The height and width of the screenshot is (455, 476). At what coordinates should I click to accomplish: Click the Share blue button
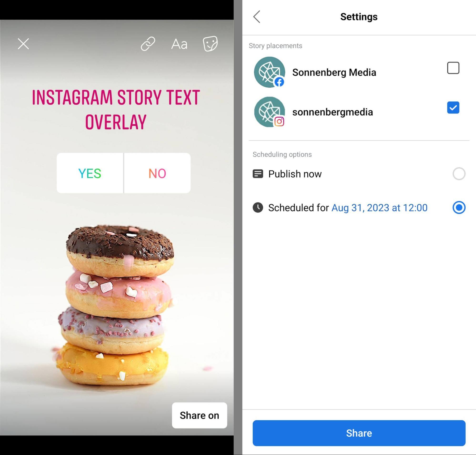(x=359, y=433)
